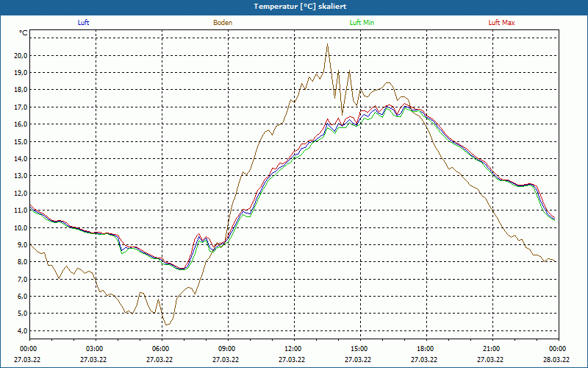Click the '5,0' y-axis value
Image resolution: width=588 pixels, height=368 pixels.
tap(22, 314)
